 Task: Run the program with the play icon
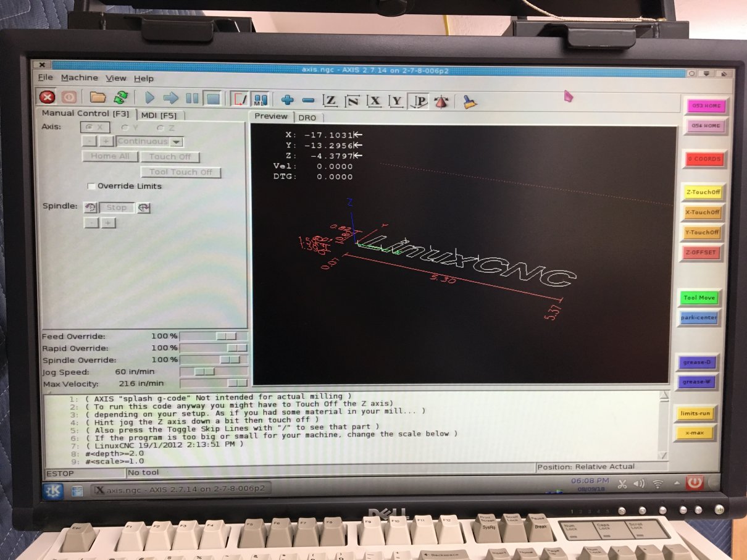[150, 98]
